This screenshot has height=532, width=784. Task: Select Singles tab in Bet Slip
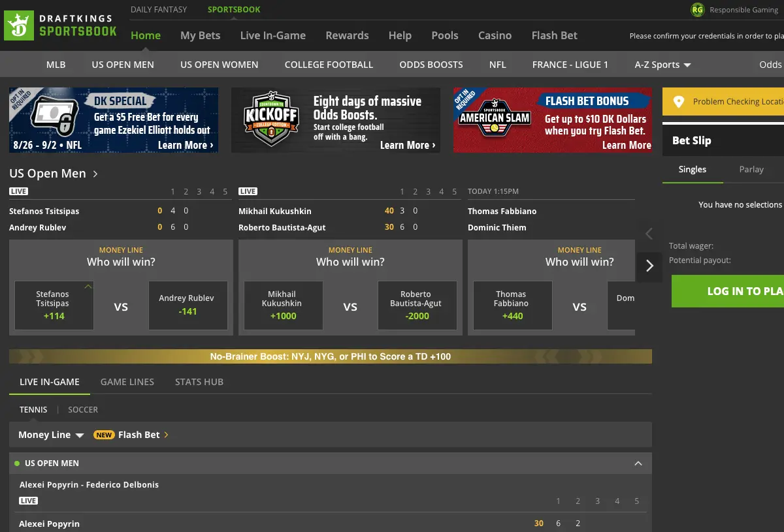(693, 169)
